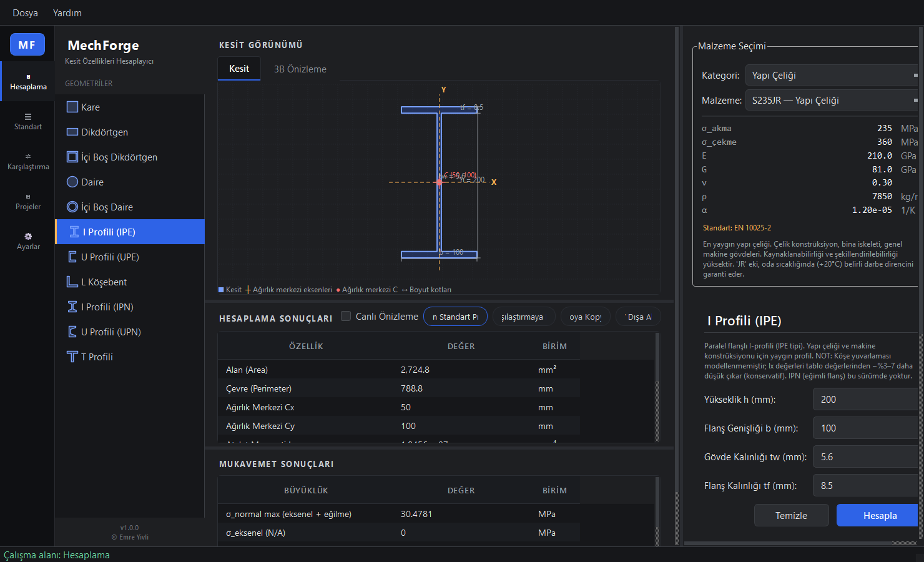Select the Kare square shape icon

click(72, 107)
